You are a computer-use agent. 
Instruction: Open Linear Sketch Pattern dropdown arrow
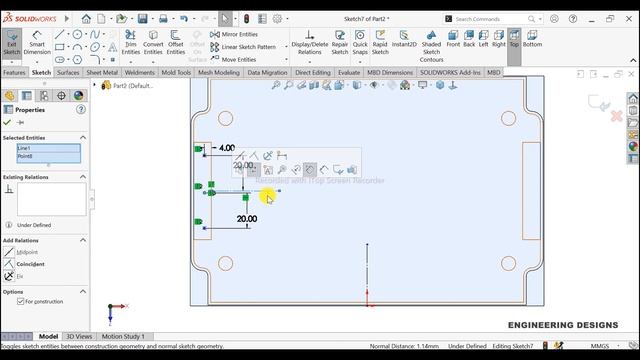(x=286, y=47)
